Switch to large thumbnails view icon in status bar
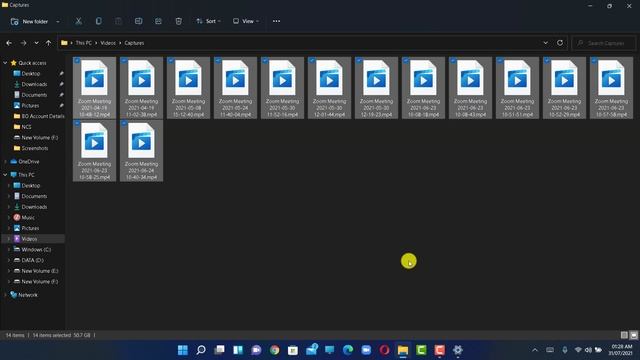 (633, 335)
